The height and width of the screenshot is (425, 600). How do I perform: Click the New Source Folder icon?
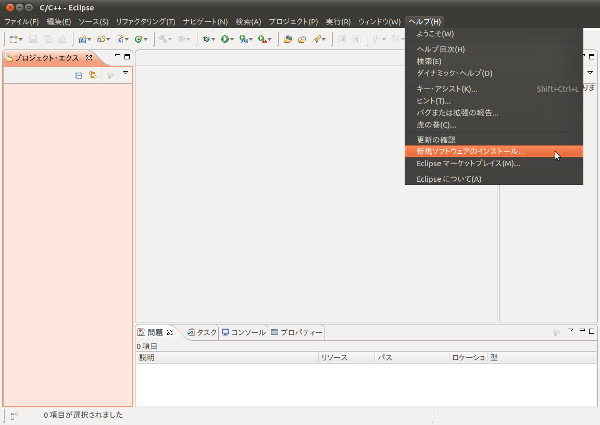[101, 39]
